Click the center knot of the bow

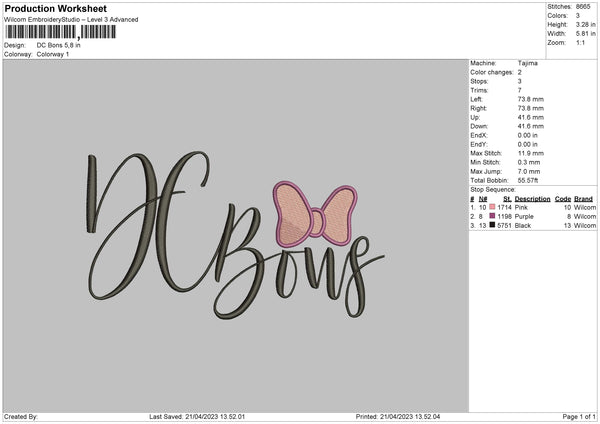tap(317, 222)
